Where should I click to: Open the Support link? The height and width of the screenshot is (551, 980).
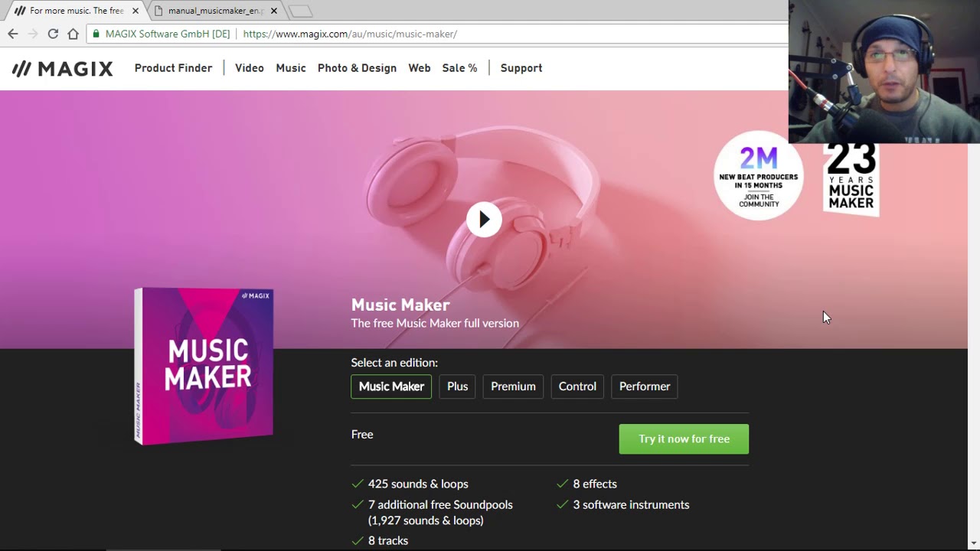tap(521, 68)
